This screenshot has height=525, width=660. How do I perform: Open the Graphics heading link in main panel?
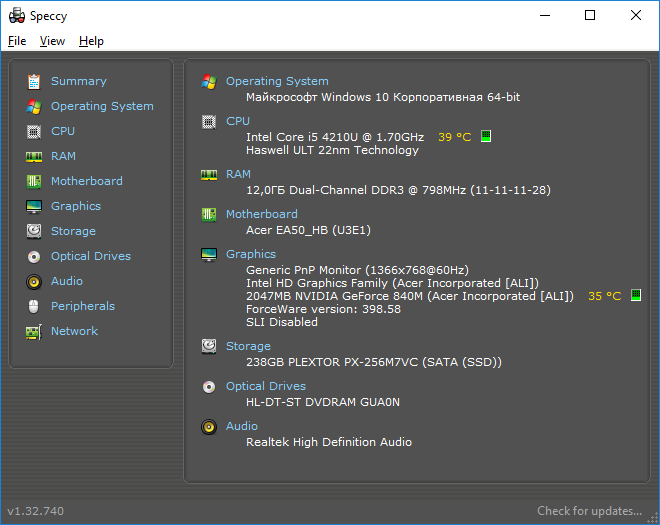[x=251, y=254]
